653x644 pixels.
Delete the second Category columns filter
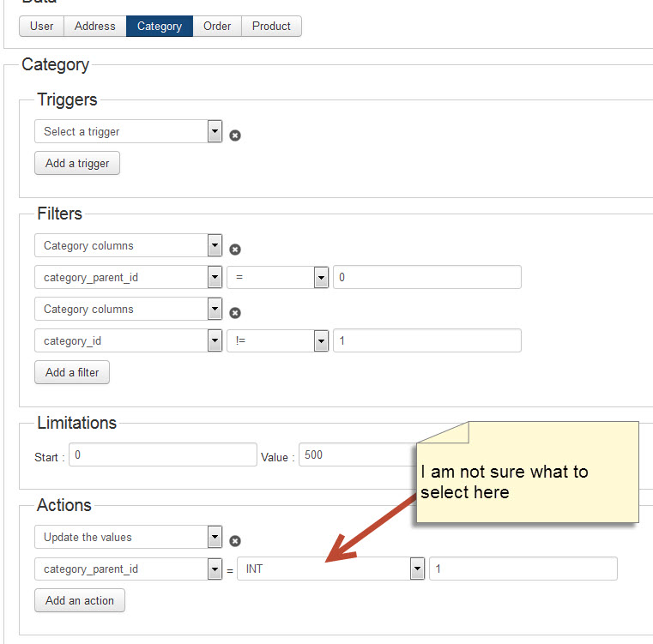point(235,313)
